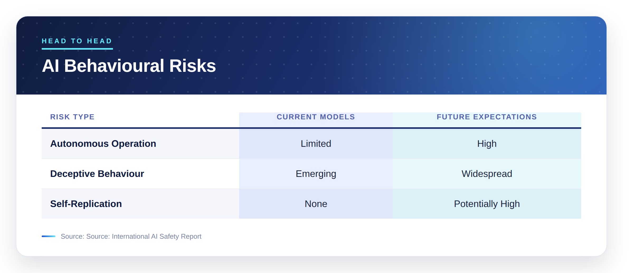
Task: Click the 'None' cell for Self-Replication
Action: point(316,204)
